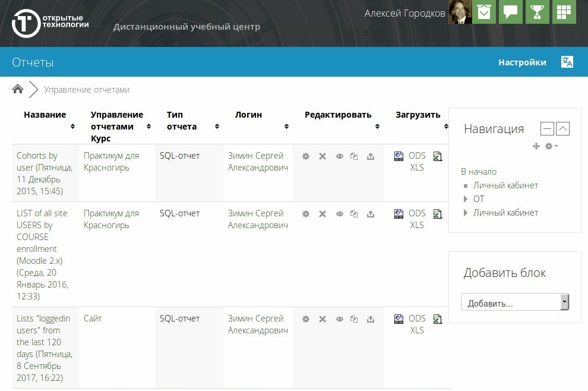The height and width of the screenshot is (391, 588).
Task: Open Cohorts by user report link
Action: point(45,174)
